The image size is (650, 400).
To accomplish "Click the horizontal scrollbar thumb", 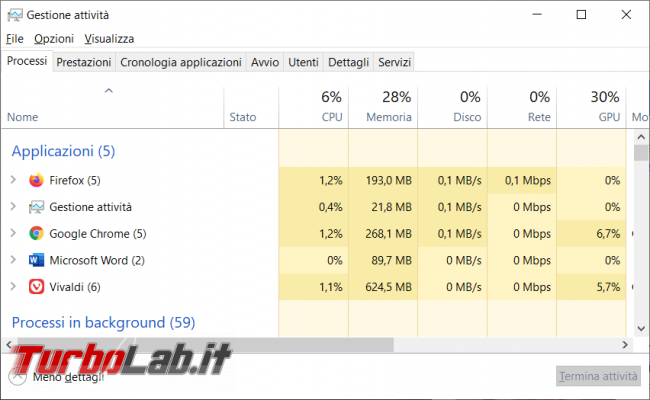I will click(x=205, y=344).
